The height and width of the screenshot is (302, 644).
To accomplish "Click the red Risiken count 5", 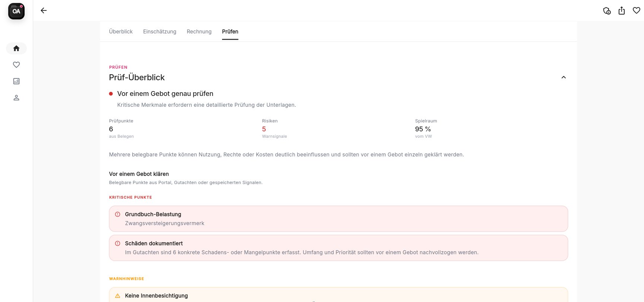I will tap(264, 129).
